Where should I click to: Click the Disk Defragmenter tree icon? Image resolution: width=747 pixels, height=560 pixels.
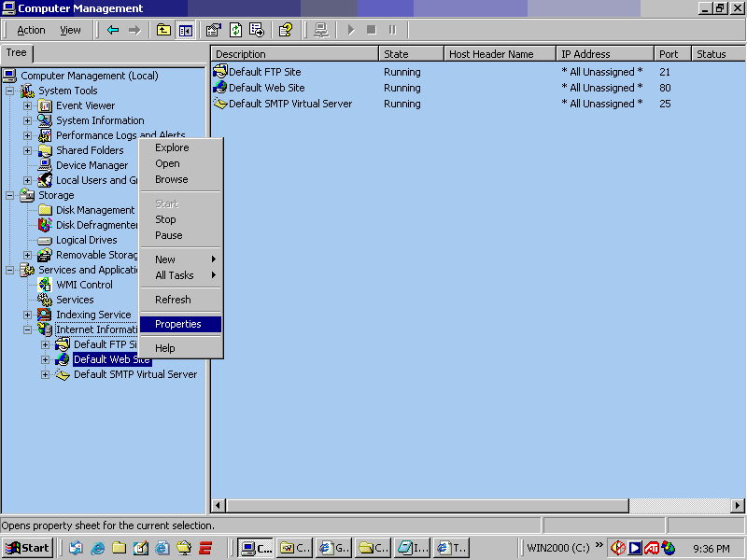pos(45,225)
